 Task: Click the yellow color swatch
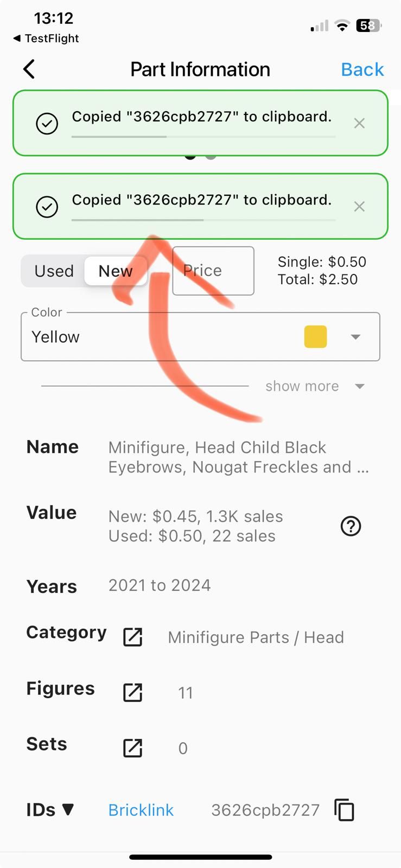point(315,336)
